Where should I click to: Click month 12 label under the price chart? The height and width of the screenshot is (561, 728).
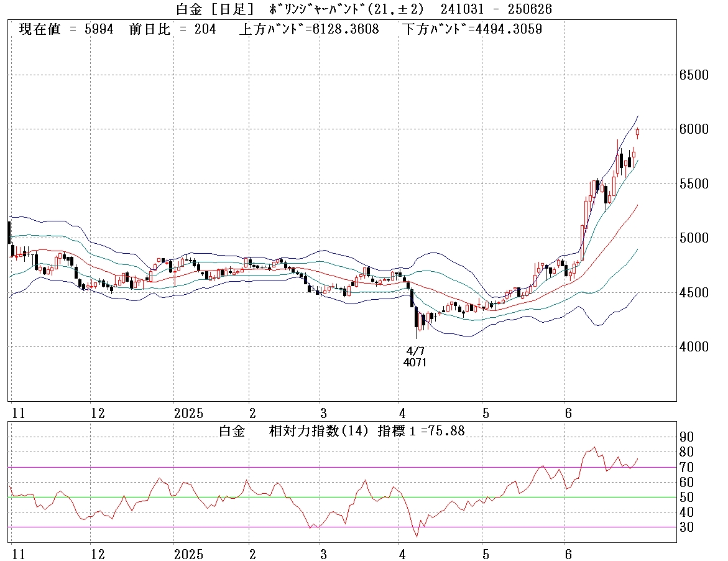coord(97,413)
